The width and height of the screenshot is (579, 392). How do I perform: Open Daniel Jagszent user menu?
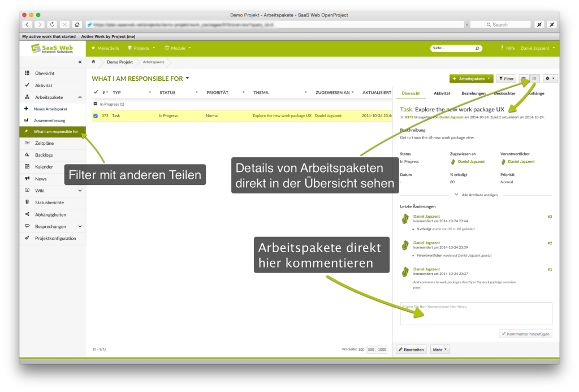pos(538,48)
